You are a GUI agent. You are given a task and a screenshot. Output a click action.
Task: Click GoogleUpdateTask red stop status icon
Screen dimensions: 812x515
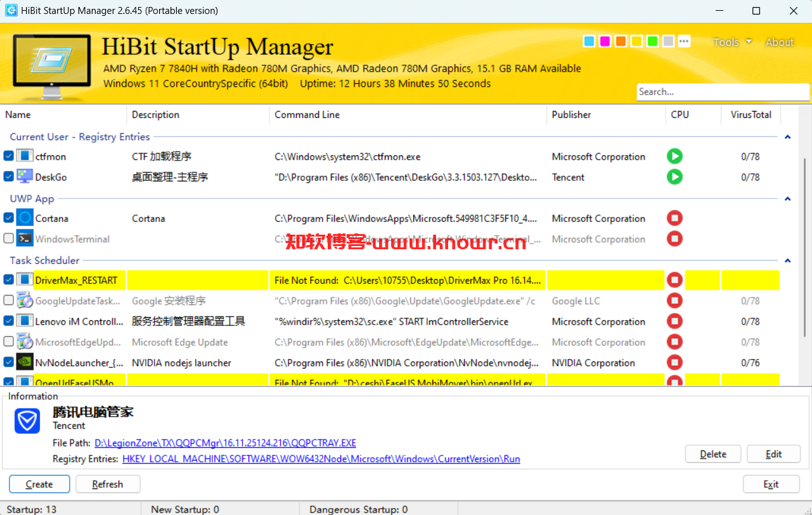(x=674, y=301)
